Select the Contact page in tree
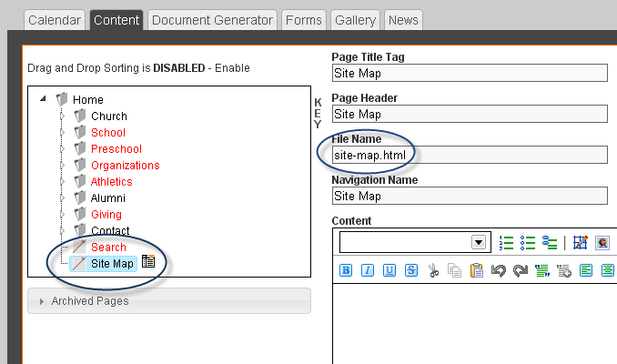The width and height of the screenshot is (617, 364). 110,230
